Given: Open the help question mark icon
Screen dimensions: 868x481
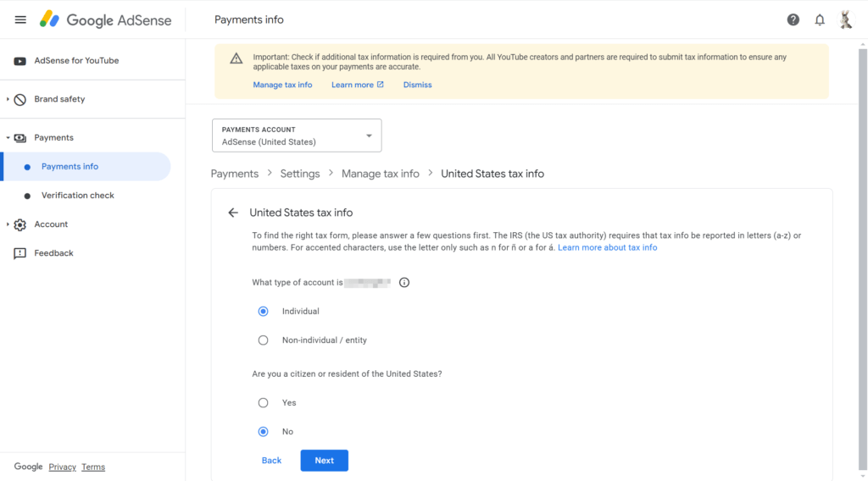Looking at the screenshot, I should (x=793, y=20).
